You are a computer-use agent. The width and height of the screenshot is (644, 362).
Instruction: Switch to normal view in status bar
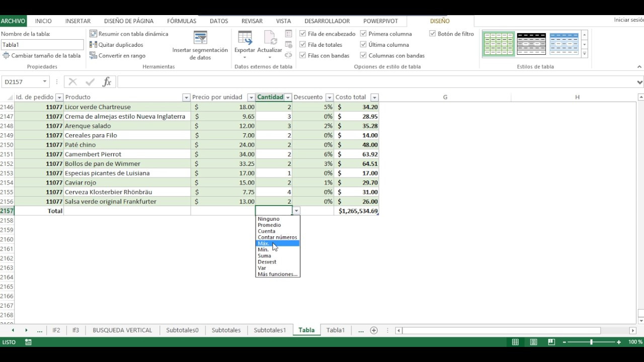515,341
